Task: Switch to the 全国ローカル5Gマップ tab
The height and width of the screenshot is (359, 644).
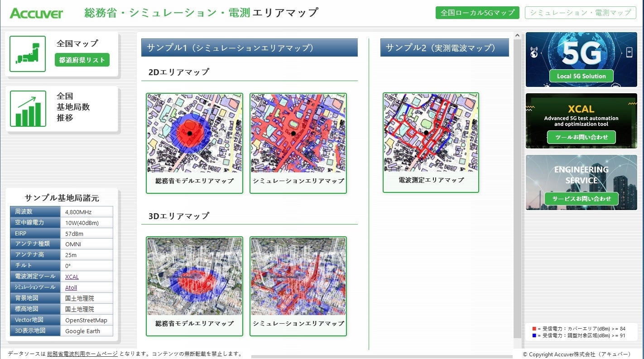Action: tap(477, 13)
